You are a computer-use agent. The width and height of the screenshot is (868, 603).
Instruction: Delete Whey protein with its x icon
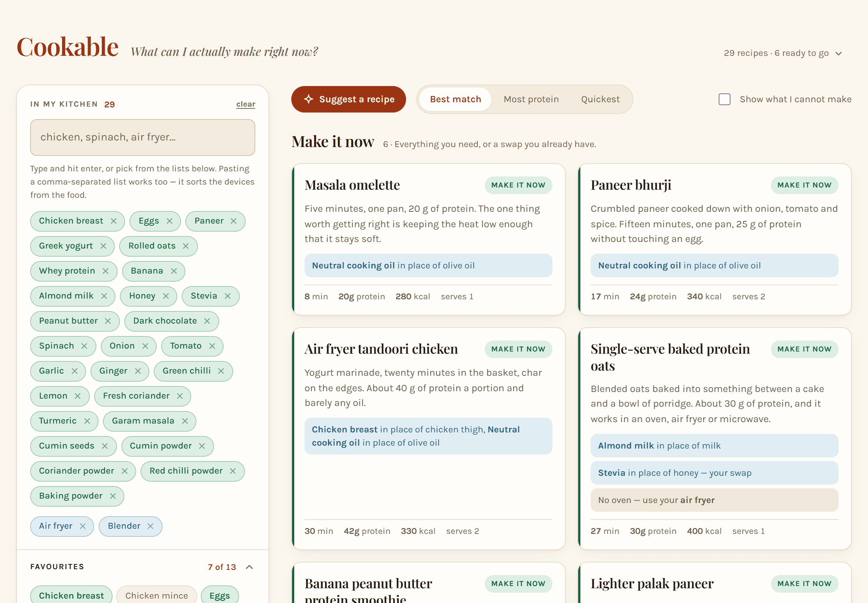click(x=106, y=271)
